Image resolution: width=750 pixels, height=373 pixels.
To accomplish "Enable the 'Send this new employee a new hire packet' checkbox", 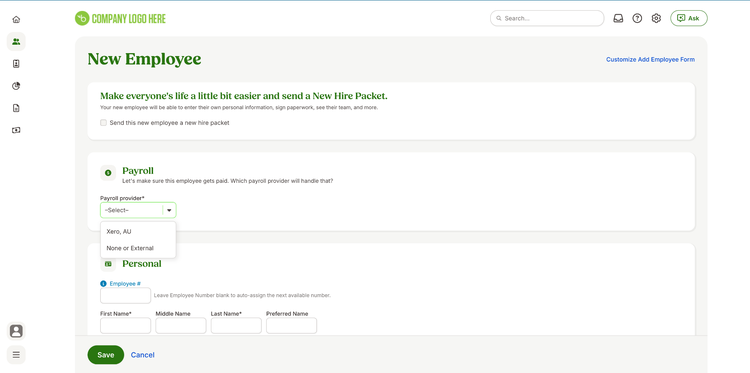I will pos(103,123).
